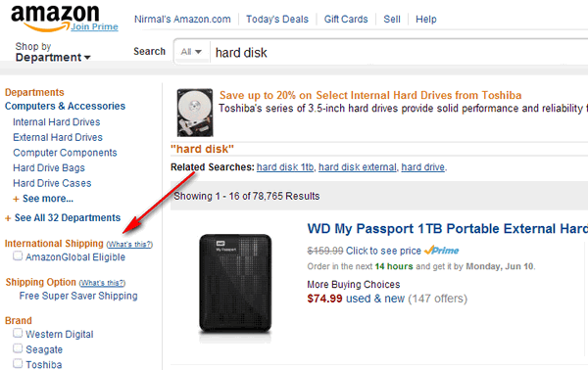Open the All search category dropdown
The height and width of the screenshot is (370, 588).
coord(191,52)
